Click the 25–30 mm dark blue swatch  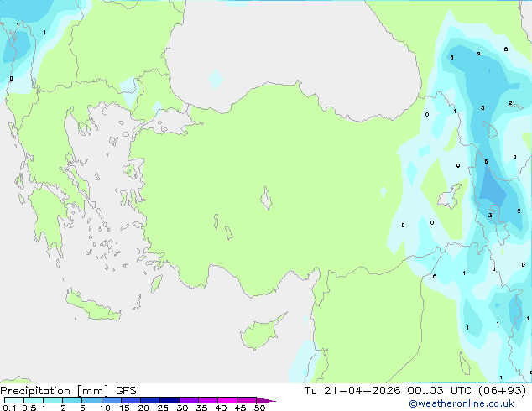(170, 400)
